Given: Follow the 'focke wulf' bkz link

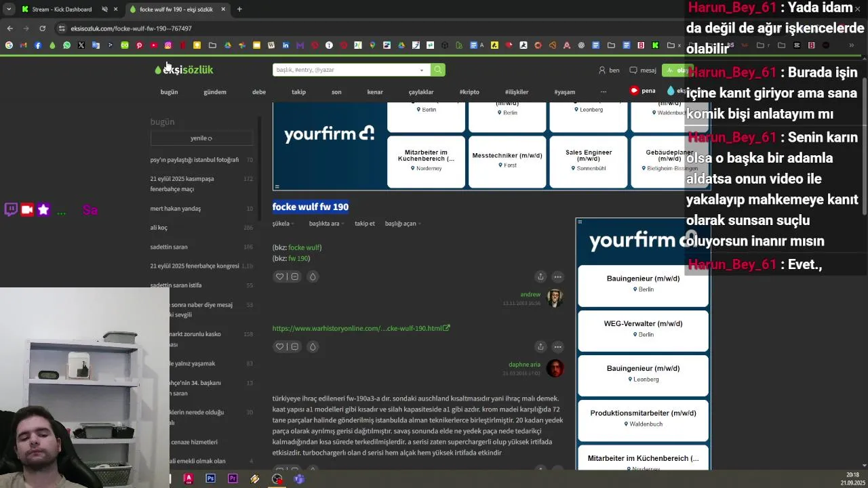Looking at the screenshot, I should [304, 247].
